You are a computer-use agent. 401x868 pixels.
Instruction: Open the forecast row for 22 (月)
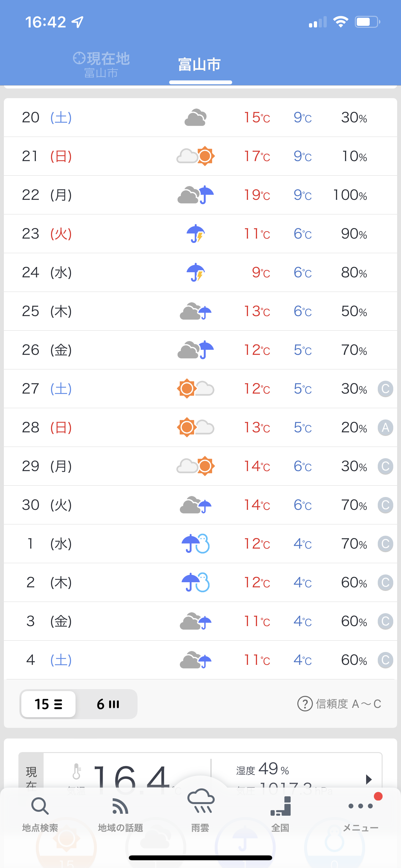tap(200, 195)
